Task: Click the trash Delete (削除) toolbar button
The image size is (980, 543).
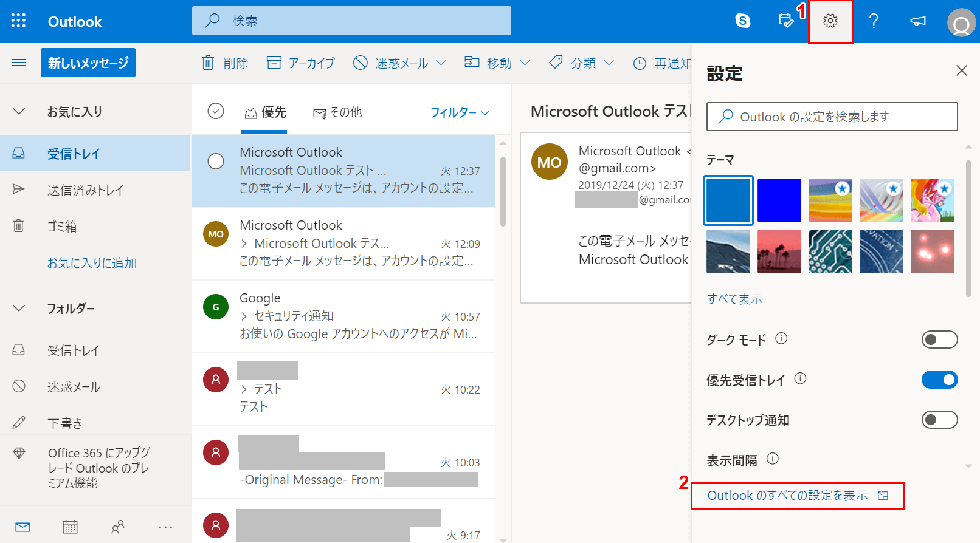Action: tap(225, 63)
